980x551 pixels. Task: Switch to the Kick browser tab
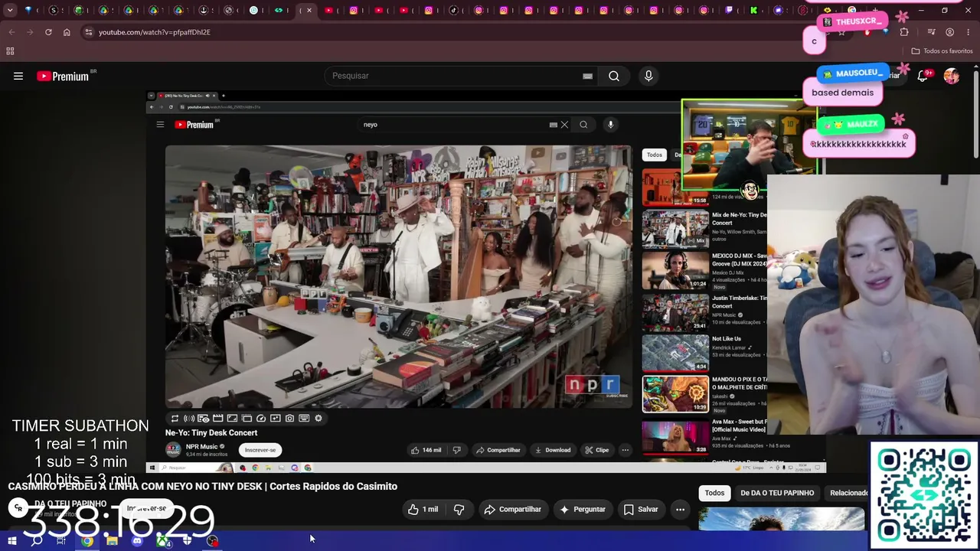(754, 11)
